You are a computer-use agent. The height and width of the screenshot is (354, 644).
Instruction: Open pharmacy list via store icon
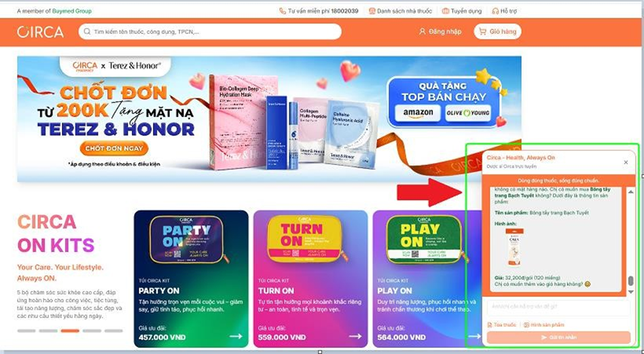[x=372, y=11]
